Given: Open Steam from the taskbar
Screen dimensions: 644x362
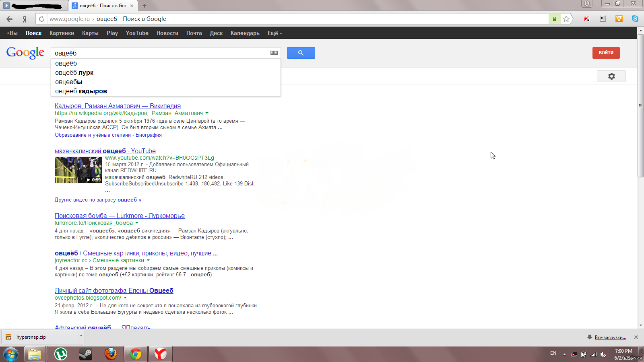Looking at the screenshot, I should point(85,354).
